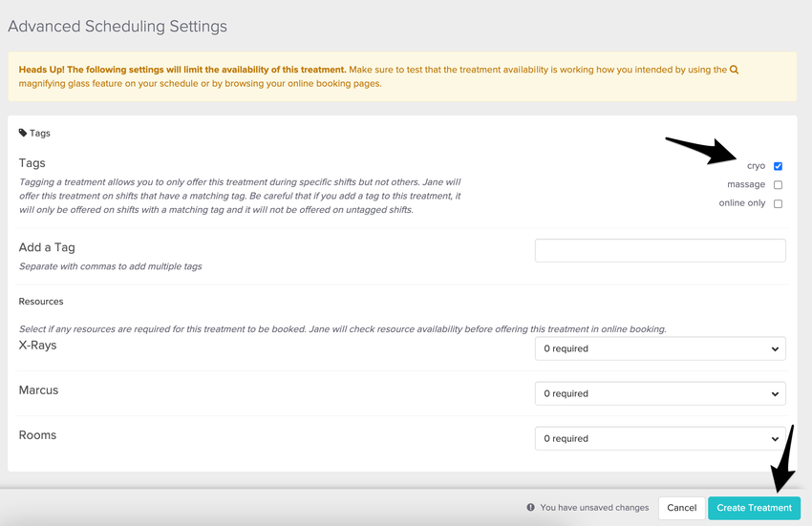Open the X-Rays required dropdown
Viewport: 812px width, 526px height.
pyautogui.click(x=660, y=348)
